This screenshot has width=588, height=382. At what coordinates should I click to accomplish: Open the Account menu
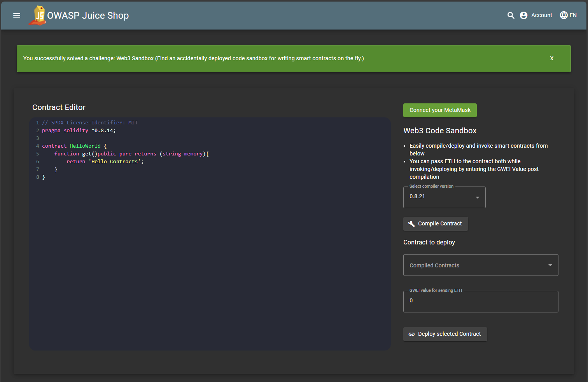click(536, 15)
